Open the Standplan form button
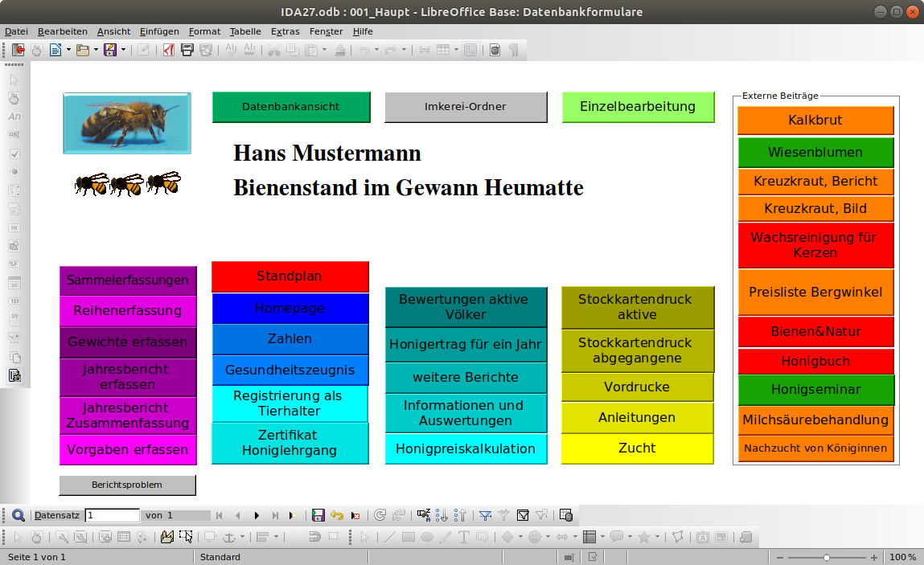The height and width of the screenshot is (565, 924). [x=290, y=276]
